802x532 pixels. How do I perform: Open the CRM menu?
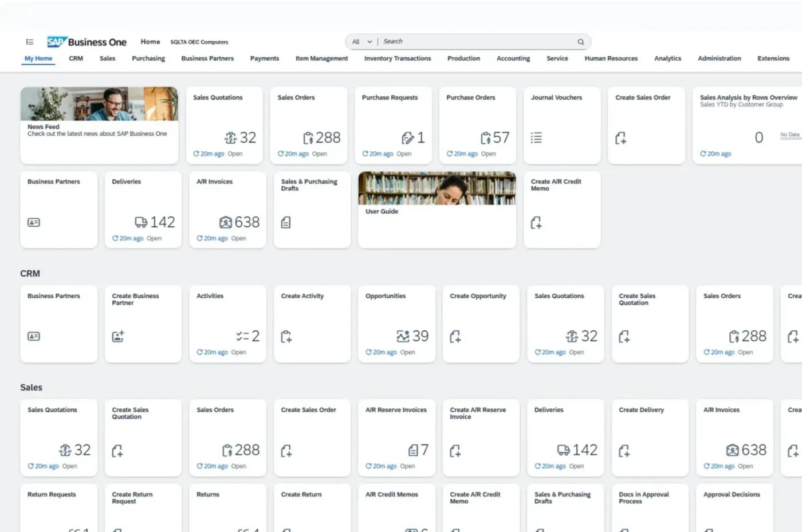coord(76,58)
